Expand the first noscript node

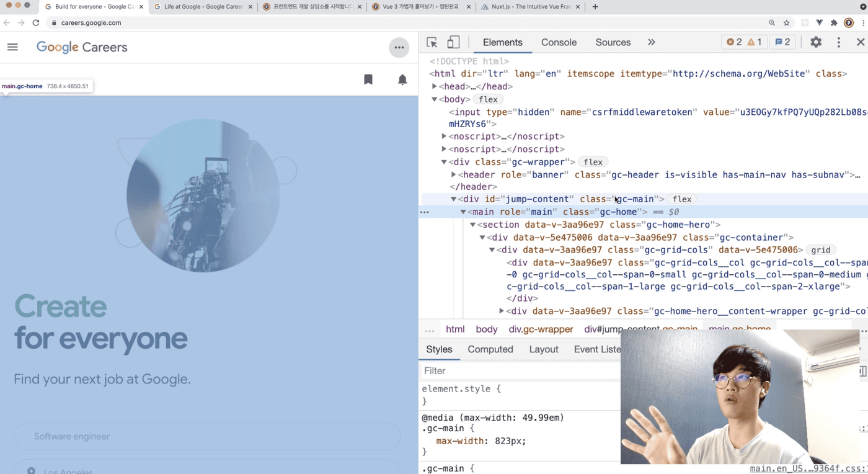click(444, 136)
